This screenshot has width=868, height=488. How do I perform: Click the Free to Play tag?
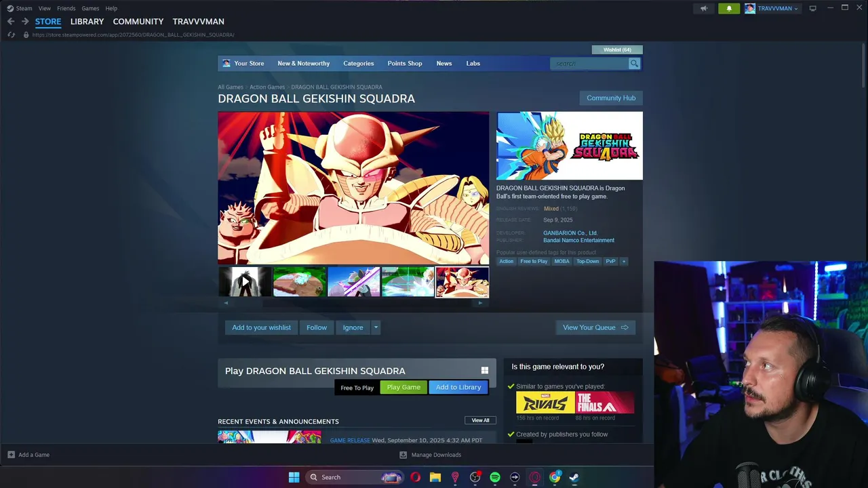[534, 262]
